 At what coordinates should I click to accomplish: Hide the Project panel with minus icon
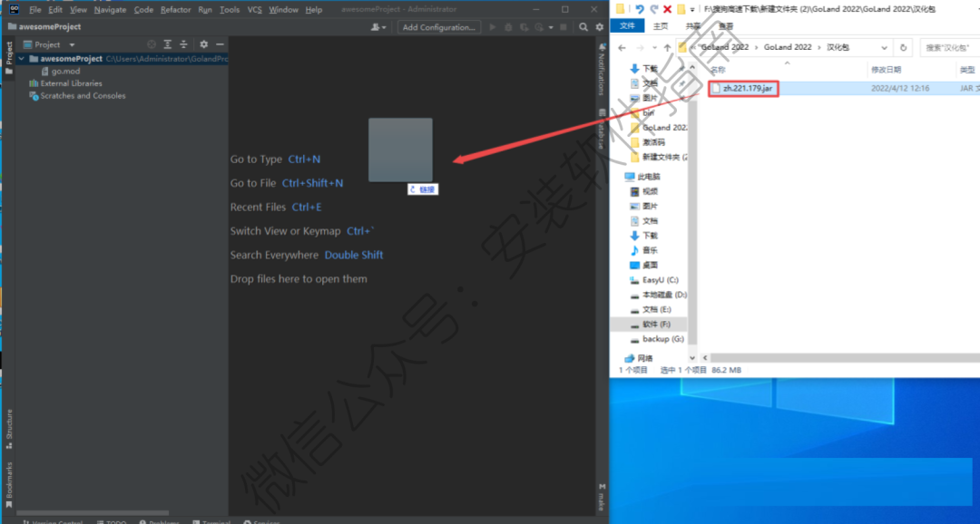[x=220, y=44]
